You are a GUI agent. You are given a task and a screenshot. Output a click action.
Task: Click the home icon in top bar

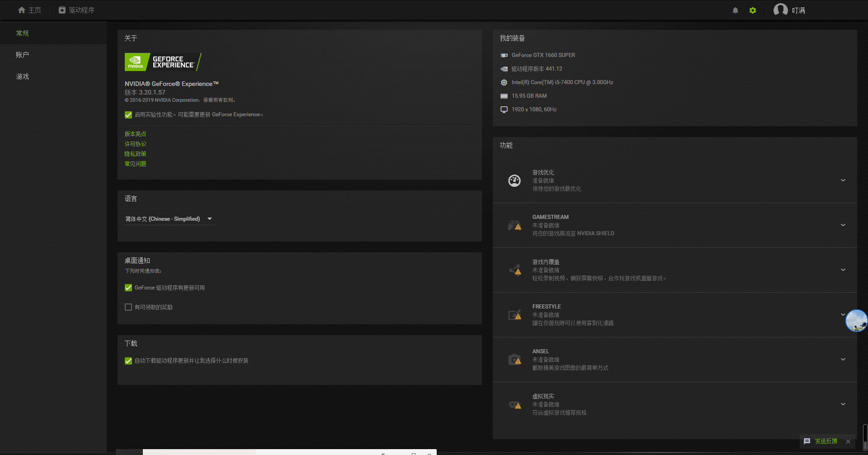click(21, 10)
